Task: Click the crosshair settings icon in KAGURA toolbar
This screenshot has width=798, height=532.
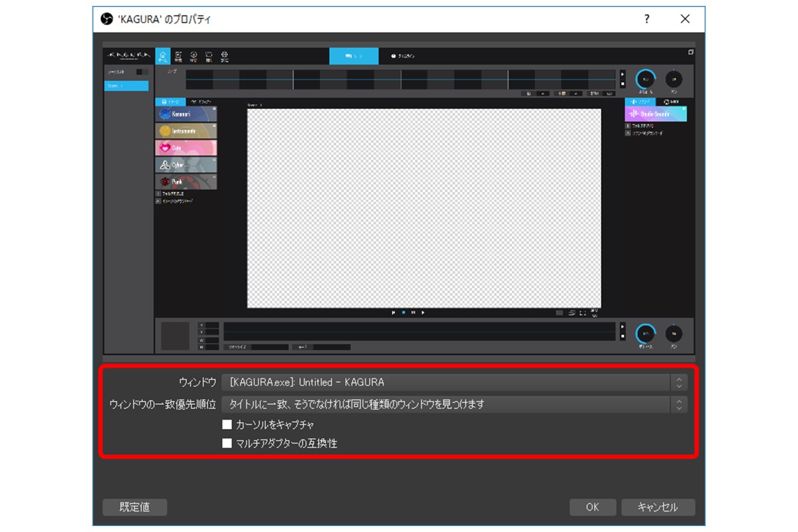Action: 224,56
